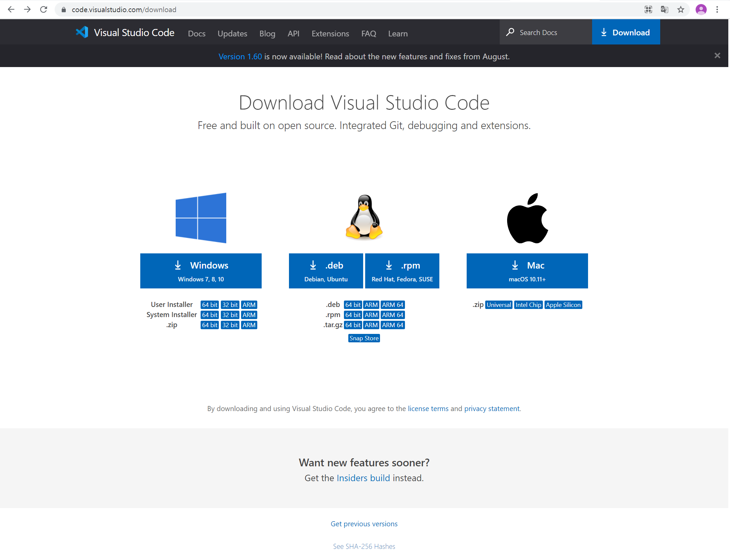Viewport: 730px width, 560px height.
Task: Select Linux .tar.gz ARM 64
Action: pos(393,325)
